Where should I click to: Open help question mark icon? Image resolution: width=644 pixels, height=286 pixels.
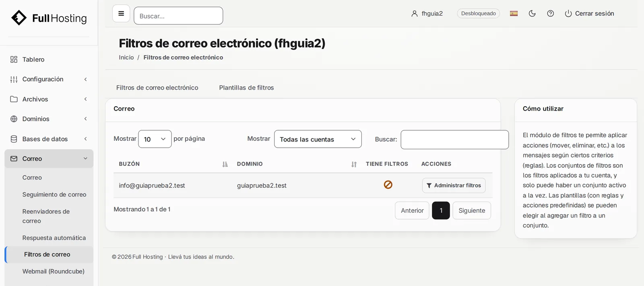[x=551, y=14]
